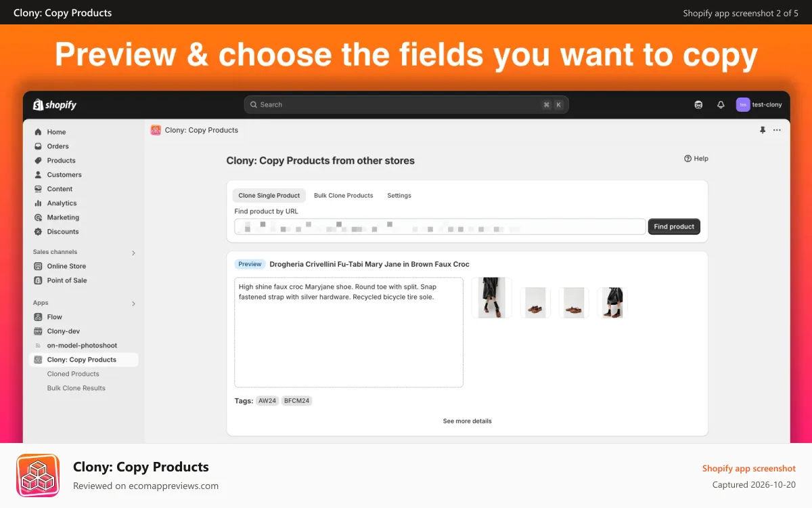Open the Online Store icon
The height and width of the screenshot is (508, 812).
point(39,266)
